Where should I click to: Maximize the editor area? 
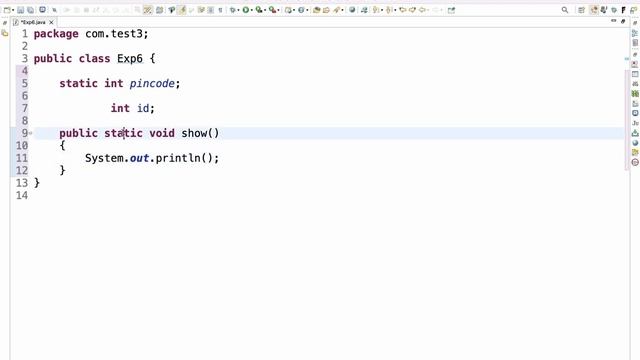(x=623, y=21)
